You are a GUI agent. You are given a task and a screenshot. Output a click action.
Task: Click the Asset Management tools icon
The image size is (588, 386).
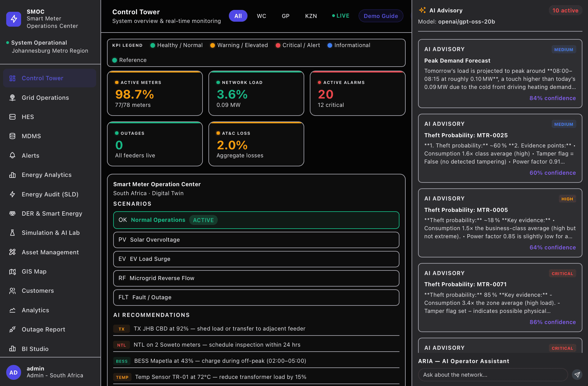[x=12, y=252]
